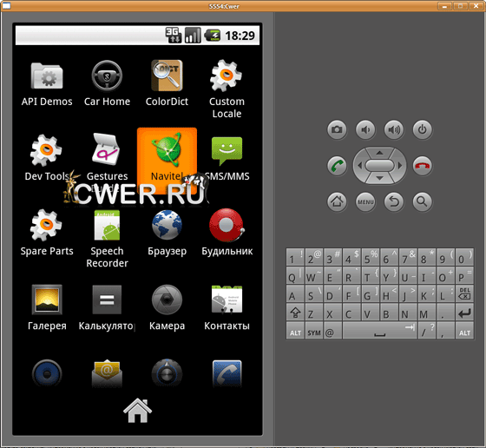This screenshot has height=448, width=486.
Task: Click the signal strength bars icon
Action: click(193, 36)
